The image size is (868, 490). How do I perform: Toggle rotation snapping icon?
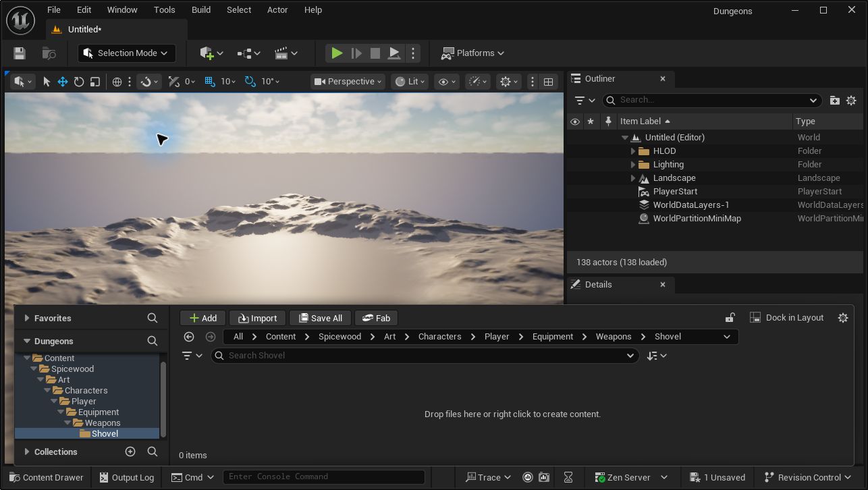click(x=250, y=82)
